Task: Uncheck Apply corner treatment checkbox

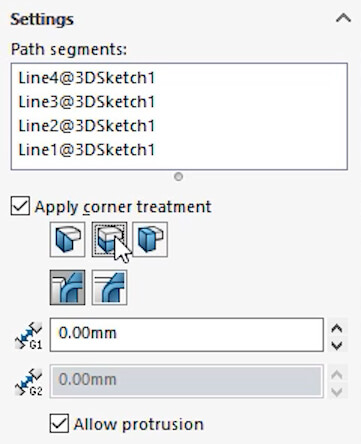Action: [20, 206]
